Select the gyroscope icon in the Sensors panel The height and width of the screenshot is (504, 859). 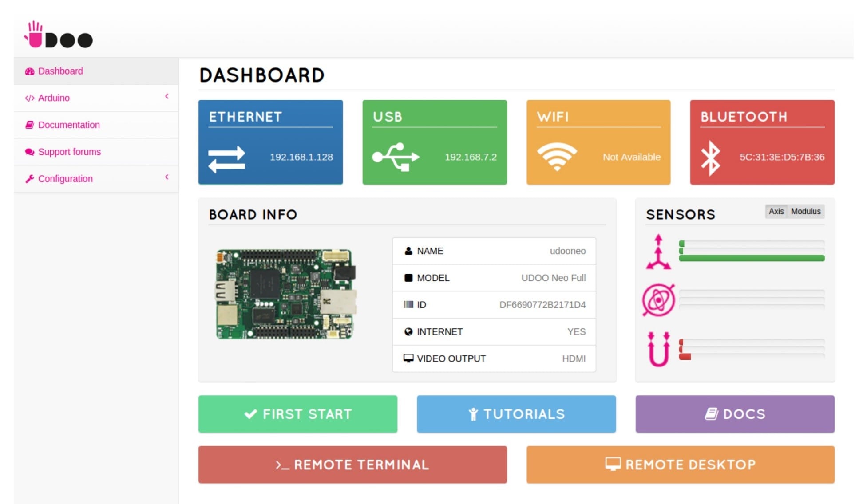click(660, 299)
